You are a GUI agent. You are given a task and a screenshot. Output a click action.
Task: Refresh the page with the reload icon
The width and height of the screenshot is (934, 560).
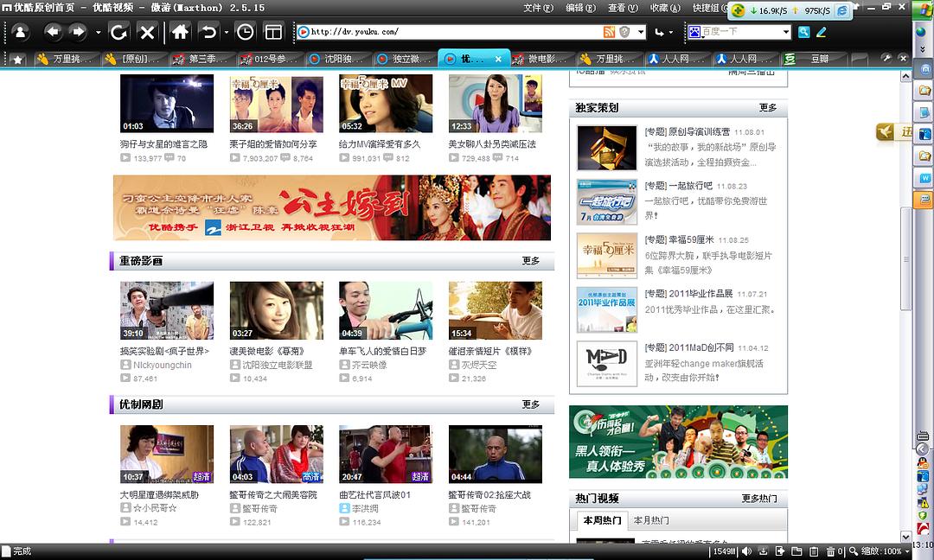point(118,32)
